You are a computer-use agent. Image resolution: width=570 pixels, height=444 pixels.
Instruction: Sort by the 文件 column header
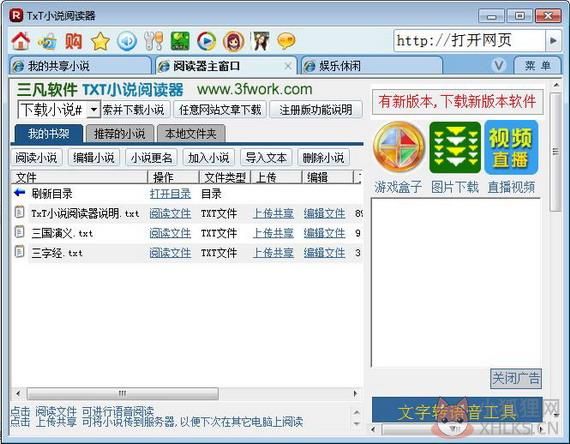tap(79, 177)
